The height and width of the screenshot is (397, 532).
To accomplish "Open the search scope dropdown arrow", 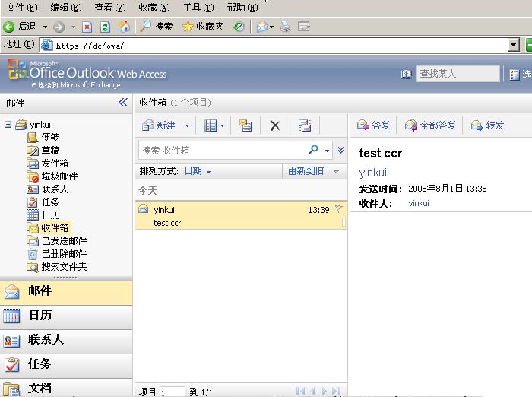I will click(327, 150).
